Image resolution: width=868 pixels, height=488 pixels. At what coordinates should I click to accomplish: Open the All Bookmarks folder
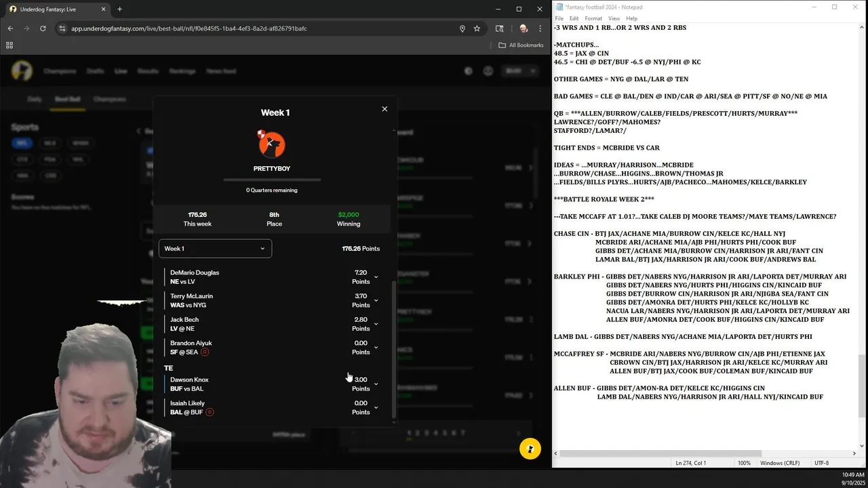pyautogui.click(x=521, y=45)
